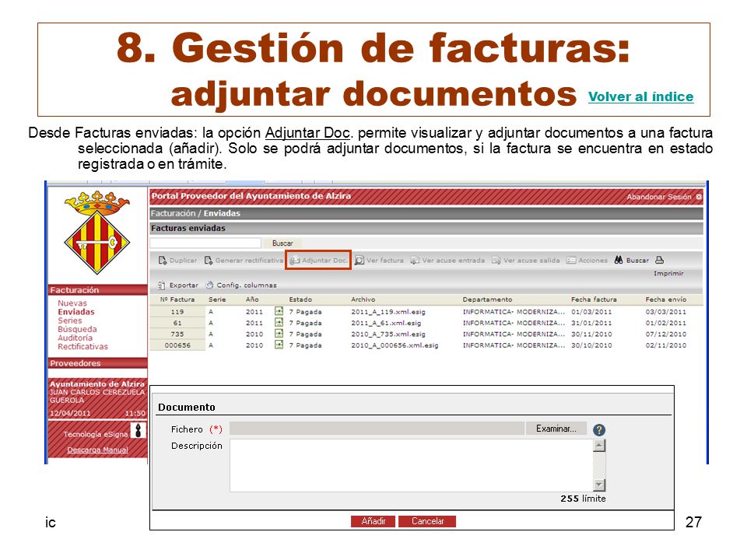Click the Imprimir printer icon
This screenshot has width=747, height=560.
tap(659, 260)
